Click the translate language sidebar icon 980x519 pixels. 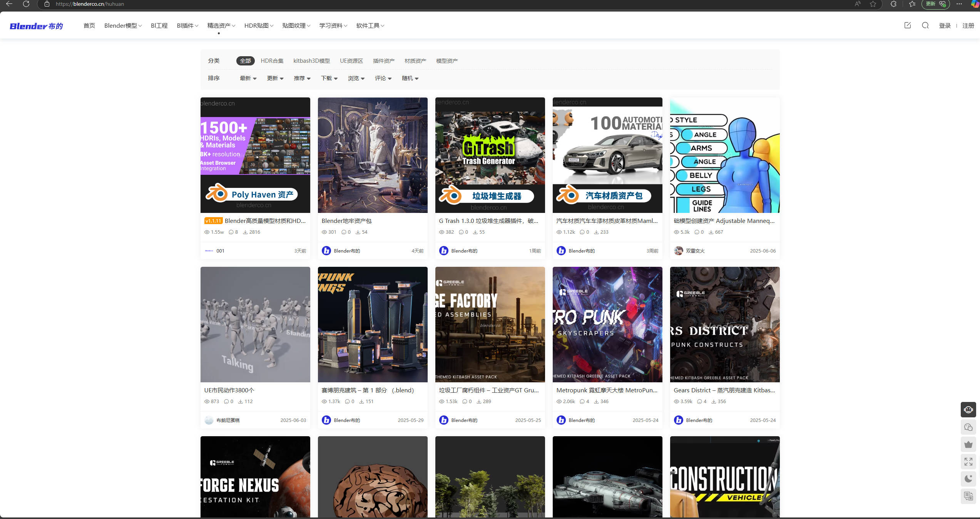pyautogui.click(x=968, y=496)
